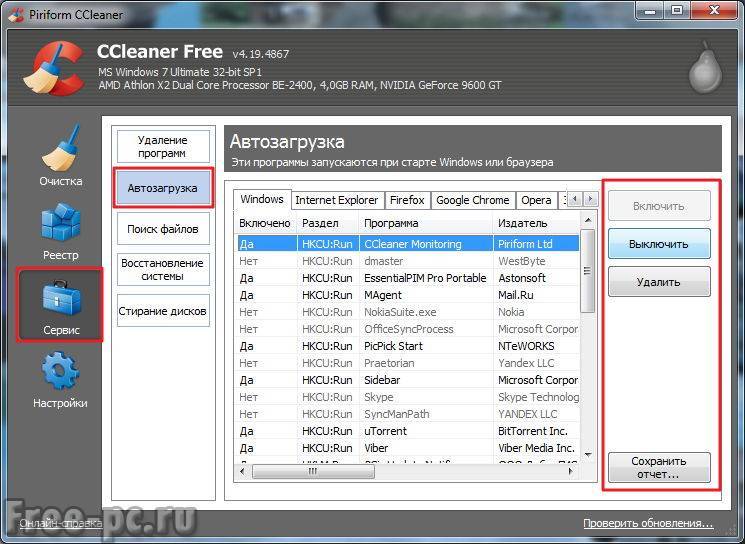Click the horizontal scrollbar thumb
Image resolution: width=745 pixels, height=544 pixels.
pyautogui.click(x=313, y=472)
